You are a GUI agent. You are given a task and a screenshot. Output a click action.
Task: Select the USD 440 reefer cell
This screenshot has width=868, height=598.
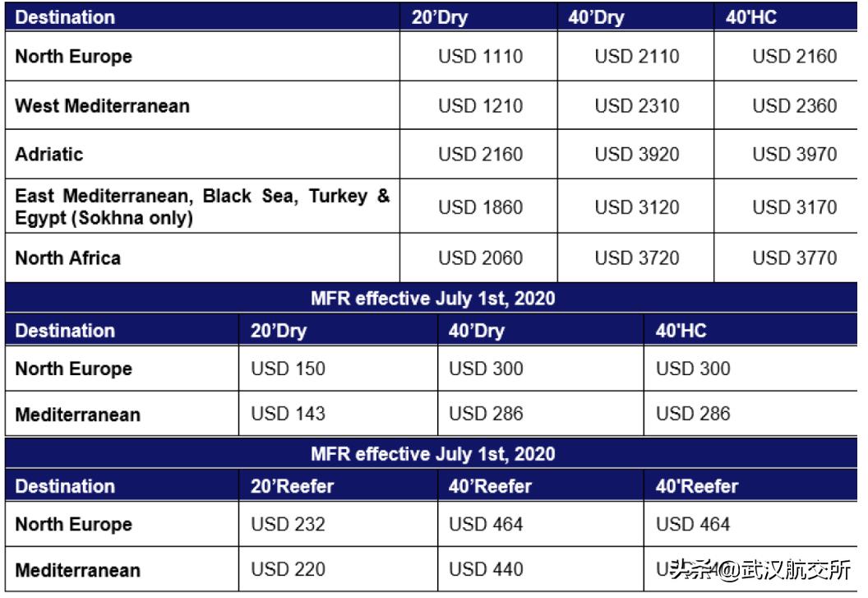pyautogui.click(x=486, y=569)
